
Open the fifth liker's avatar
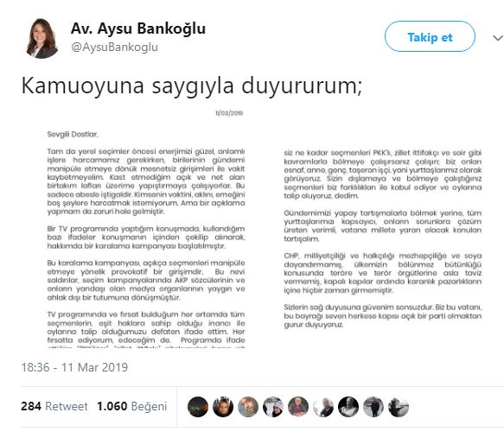pyautogui.click(x=298, y=407)
